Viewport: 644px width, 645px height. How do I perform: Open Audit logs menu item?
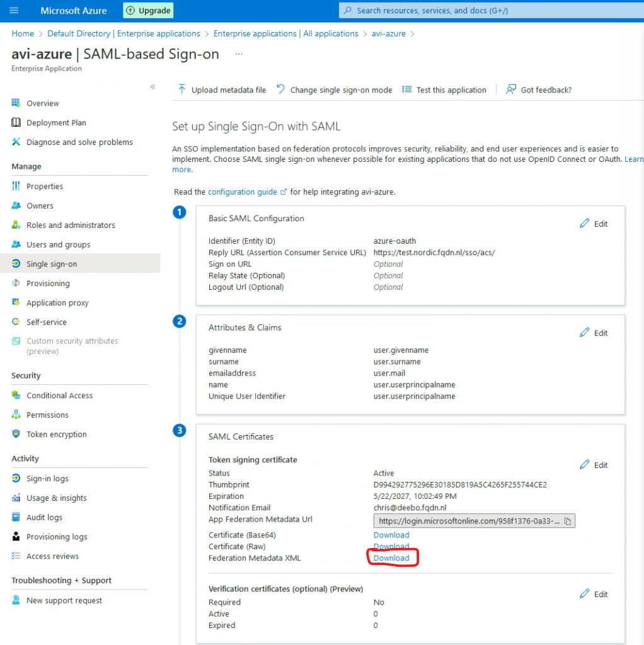coord(45,517)
